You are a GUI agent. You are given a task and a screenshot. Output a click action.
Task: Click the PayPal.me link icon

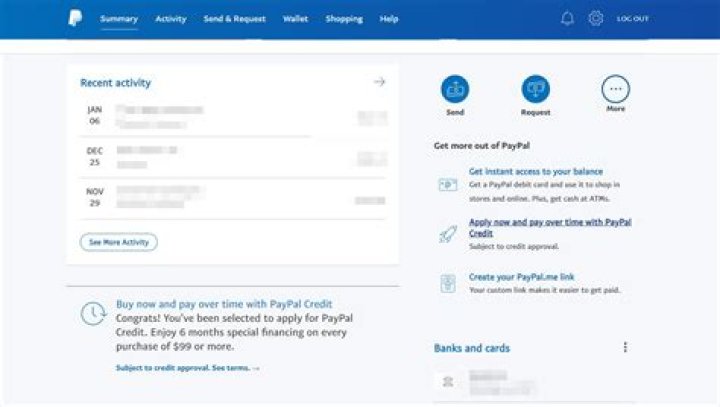[448, 282]
